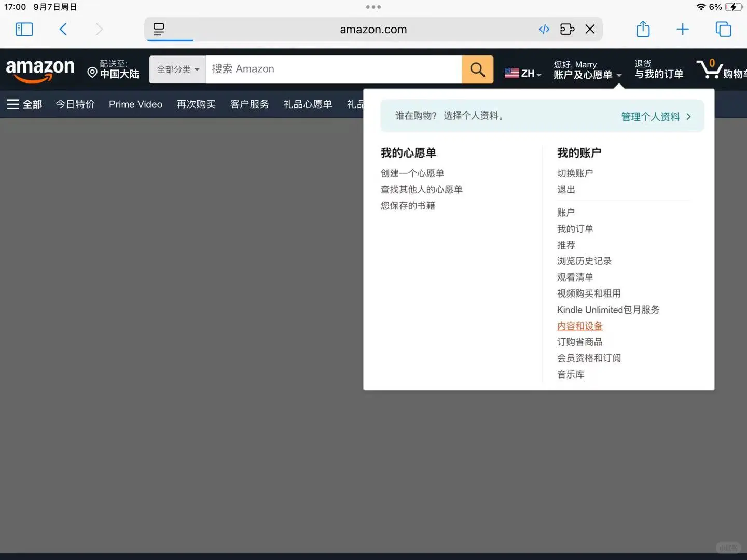Tap 谁在购物？选择个人资料 banner text
The image size is (747, 560).
[x=449, y=116]
